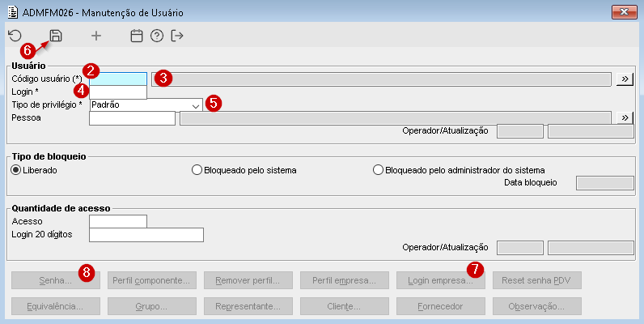This screenshot has width=644, height=324.
Task: Open Perfil componente... button
Action: pos(152,280)
